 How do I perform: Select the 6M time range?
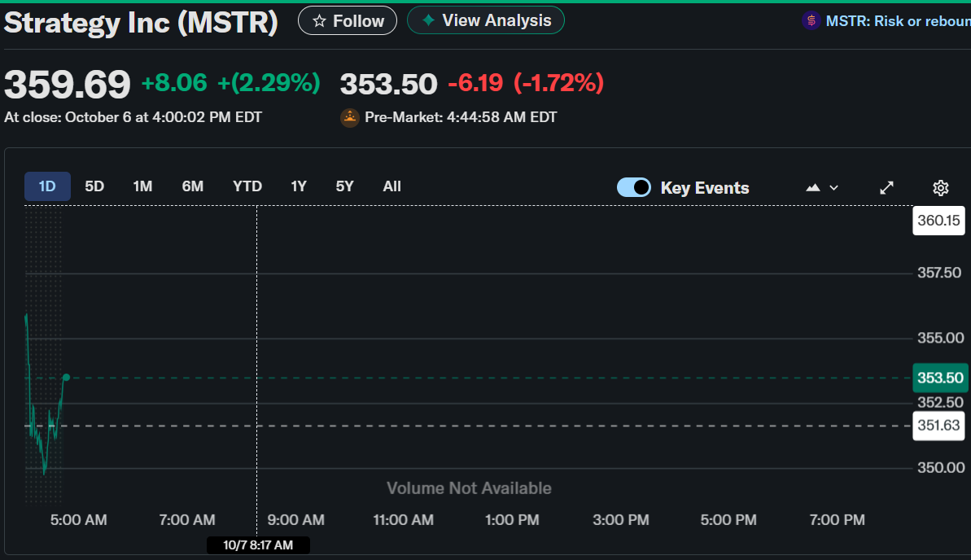coord(192,186)
